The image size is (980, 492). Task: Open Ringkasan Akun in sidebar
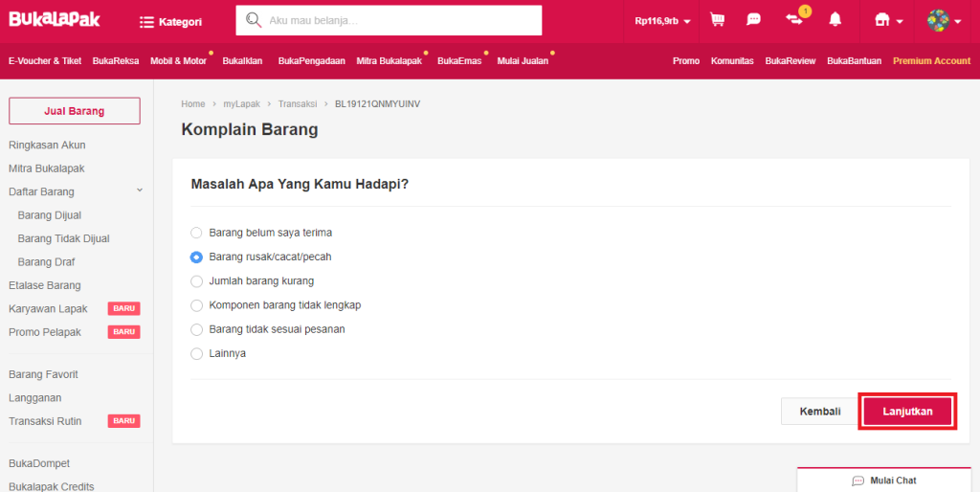point(47,145)
